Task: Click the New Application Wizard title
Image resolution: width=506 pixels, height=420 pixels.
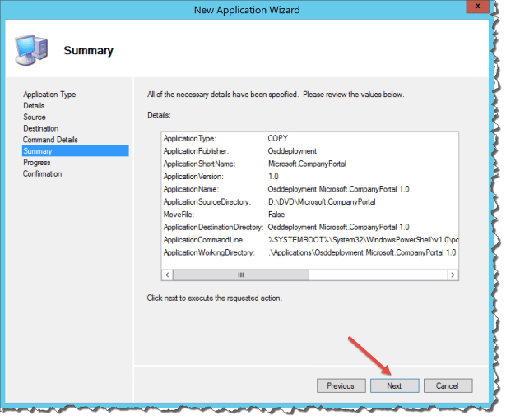Action: click(x=247, y=10)
